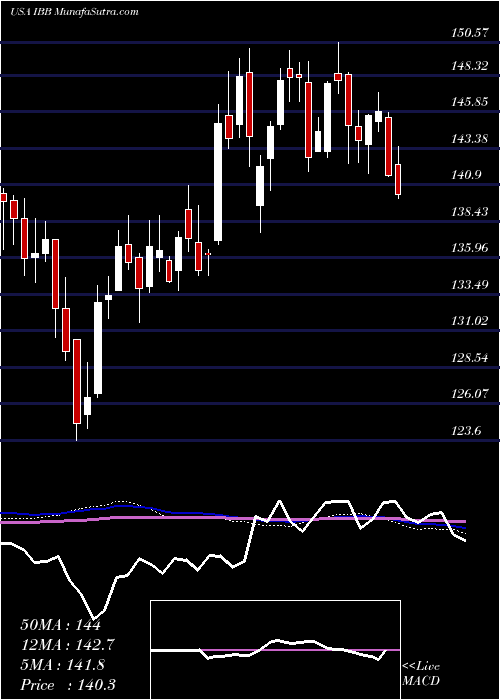
Task: Select the 143.38 price axis label
Action: pyautogui.click(x=471, y=139)
